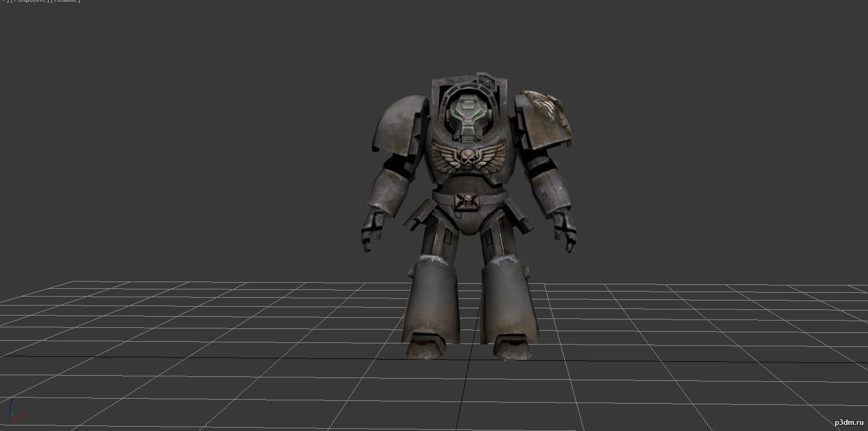Open the Realistic shading label menu
This screenshot has height=431, width=868.
65,1
